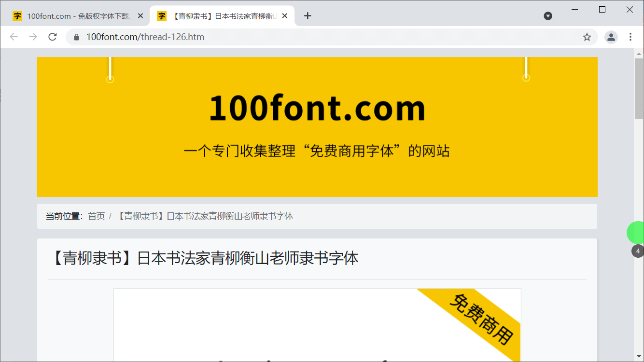The height and width of the screenshot is (362, 644).
Task: Go forward to the next page
Action: coord(33,37)
